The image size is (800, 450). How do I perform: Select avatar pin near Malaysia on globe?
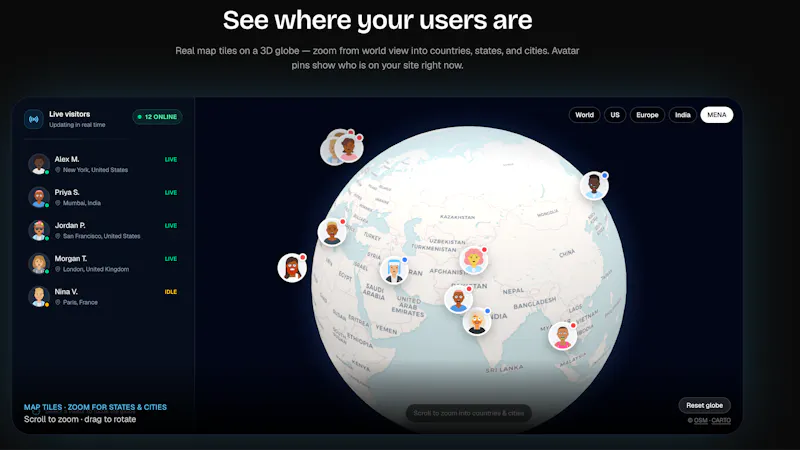(x=562, y=336)
